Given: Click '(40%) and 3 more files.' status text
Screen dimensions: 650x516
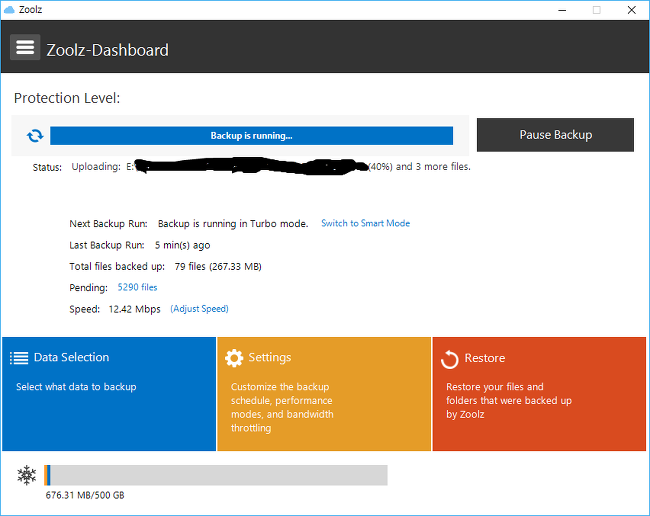Looking at the screenshot, I should (420, 167).
